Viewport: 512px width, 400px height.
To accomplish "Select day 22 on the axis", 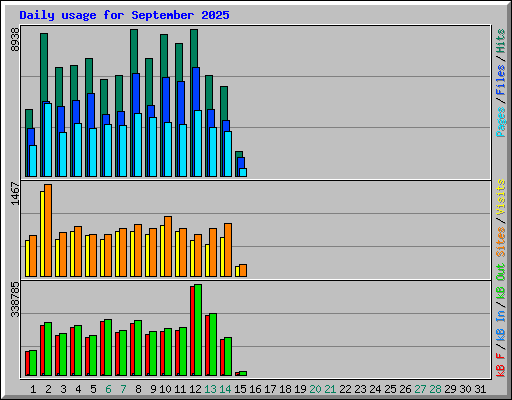I will (x=345, y=389).
